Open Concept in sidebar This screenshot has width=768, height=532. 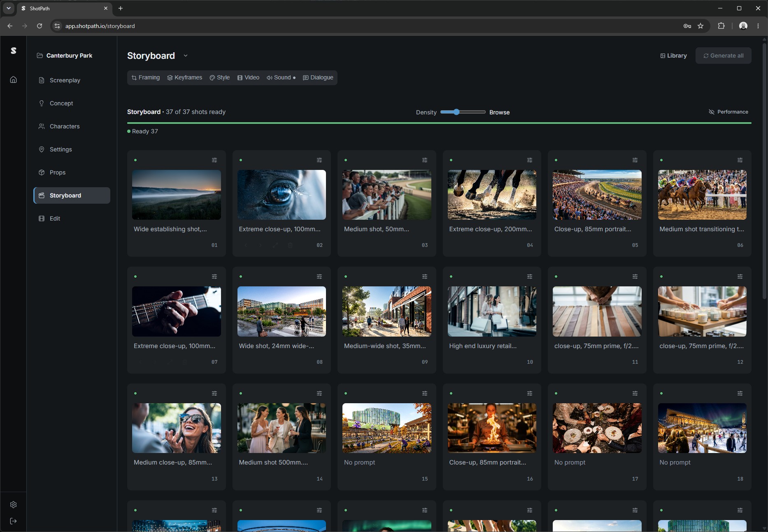(x=72, y=103)
